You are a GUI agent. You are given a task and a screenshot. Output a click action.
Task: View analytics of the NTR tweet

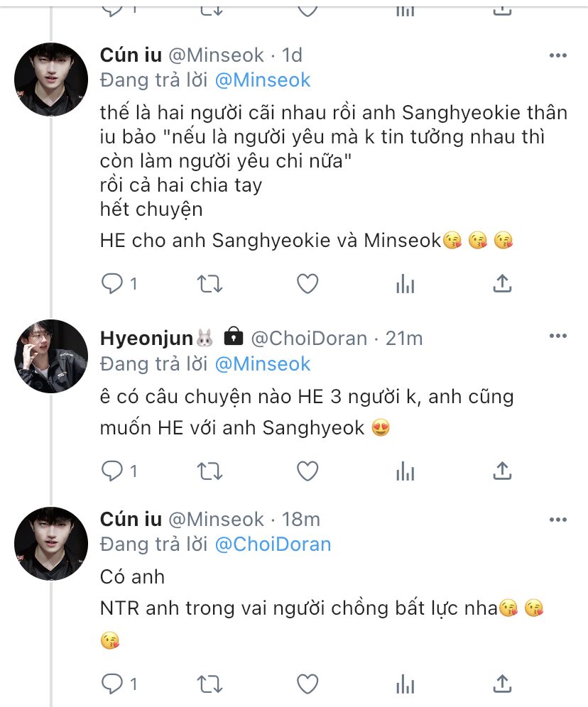click(405, 684)
